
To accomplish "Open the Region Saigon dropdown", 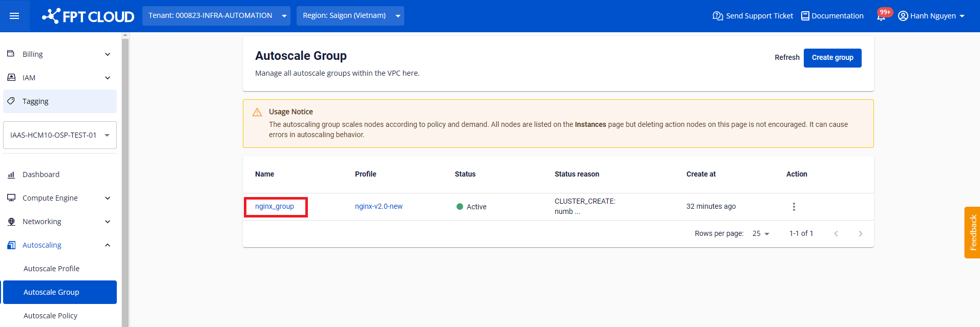I will click(350, 16).
